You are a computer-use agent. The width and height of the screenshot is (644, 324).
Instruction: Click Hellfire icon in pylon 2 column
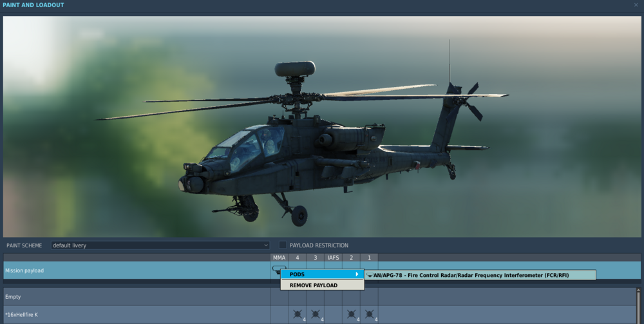pyautogui.click(x=351, y=314)
